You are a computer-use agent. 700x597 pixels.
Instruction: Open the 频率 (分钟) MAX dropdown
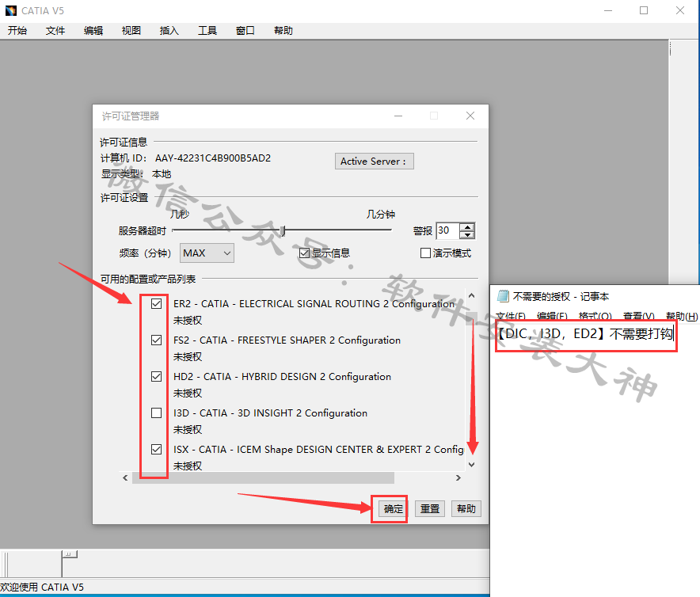point(207,253)
